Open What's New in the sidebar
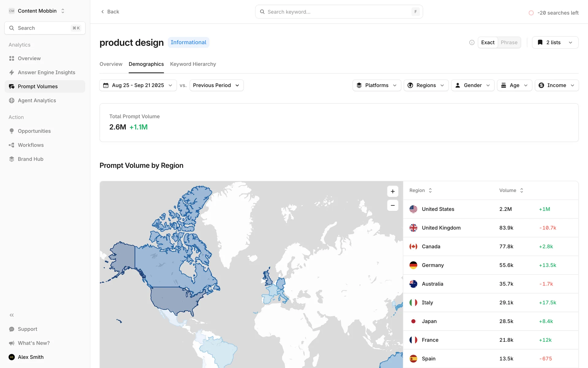Screen dimensions: 588x368 click(34, 343)
